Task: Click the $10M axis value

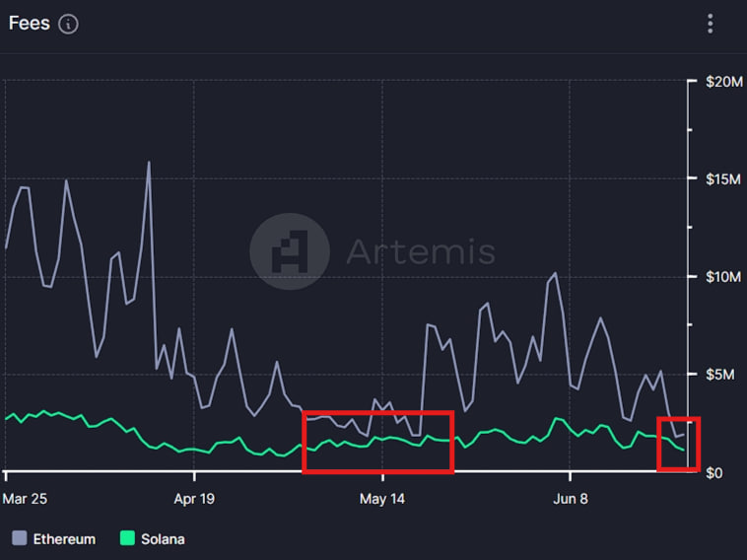Action: point(723,276)
